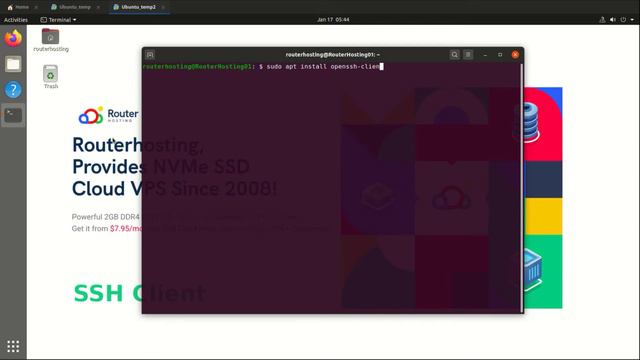Image resolution: width=640 pixels, height=360 pixels.
Task: Open the terminal hamburger menu
Action: coord(468,55)
